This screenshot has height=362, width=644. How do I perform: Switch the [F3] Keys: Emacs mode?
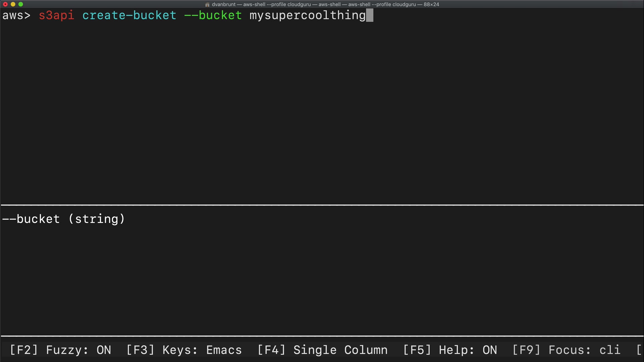[x=184, y=350]
